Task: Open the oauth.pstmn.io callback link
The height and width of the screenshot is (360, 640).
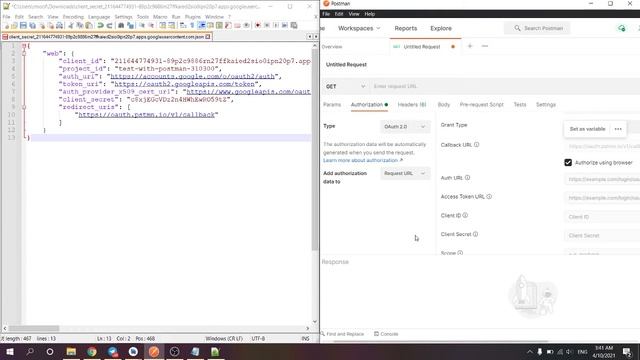Action: tap(146, 115)
